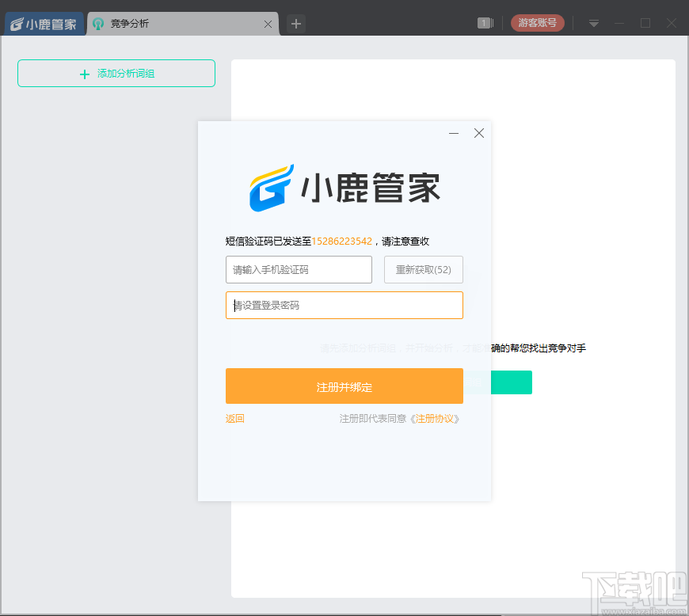Open the 注册协议 agreement link

click(436, 418)
